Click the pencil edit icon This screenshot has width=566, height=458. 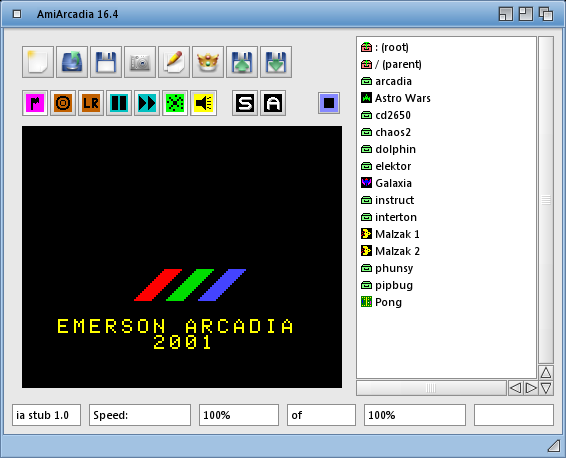[x=174, y=62]
